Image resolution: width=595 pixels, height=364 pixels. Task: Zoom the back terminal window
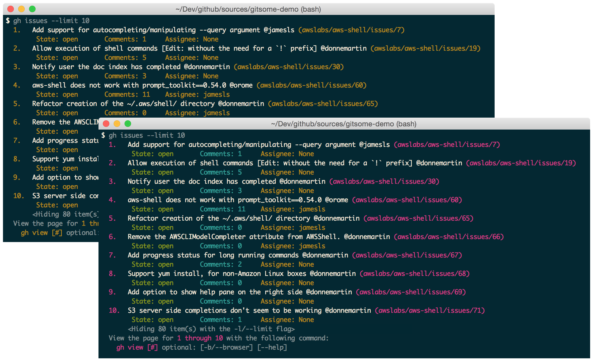32,9
